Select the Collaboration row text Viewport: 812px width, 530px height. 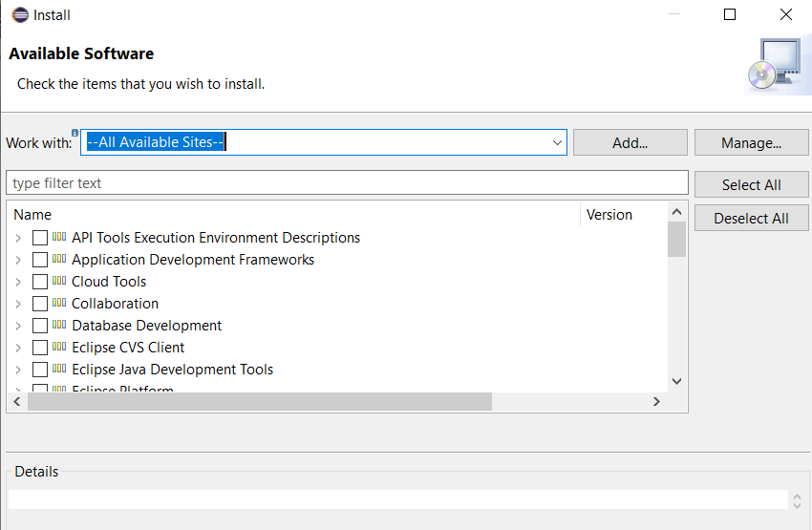click(115, 304)
